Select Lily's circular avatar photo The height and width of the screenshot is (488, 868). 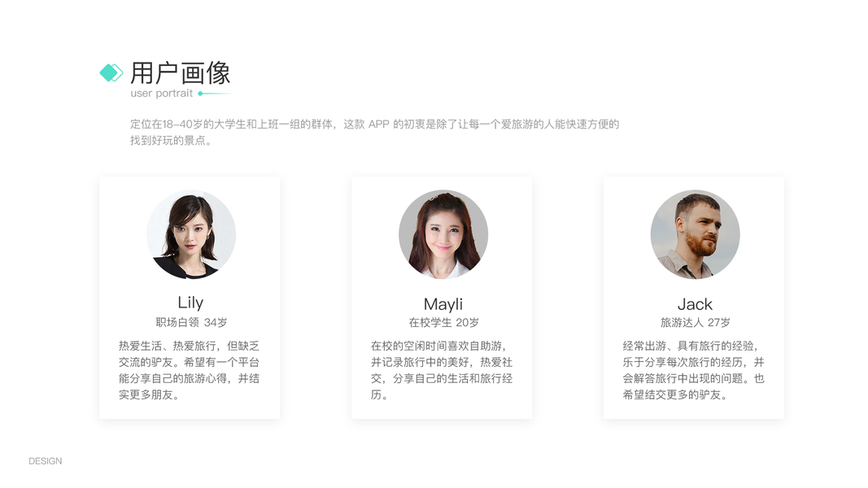pos(191,234)
